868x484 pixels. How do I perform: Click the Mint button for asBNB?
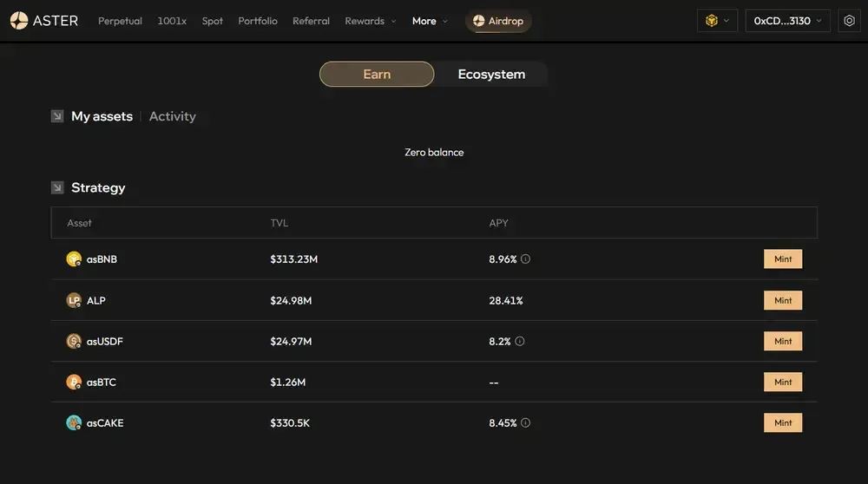pyautogui.click(x=783, y=258)
